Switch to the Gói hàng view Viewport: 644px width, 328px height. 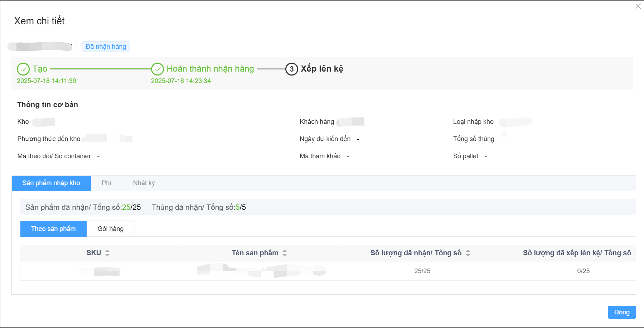[111, 229]
